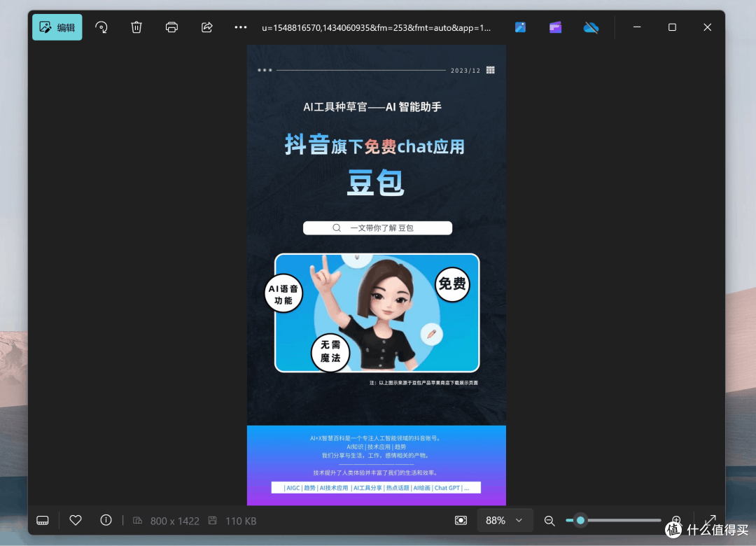Rotate the image with the rotate icon
Image resolution: width=756 pixels, height=546 pixels.
101,27
